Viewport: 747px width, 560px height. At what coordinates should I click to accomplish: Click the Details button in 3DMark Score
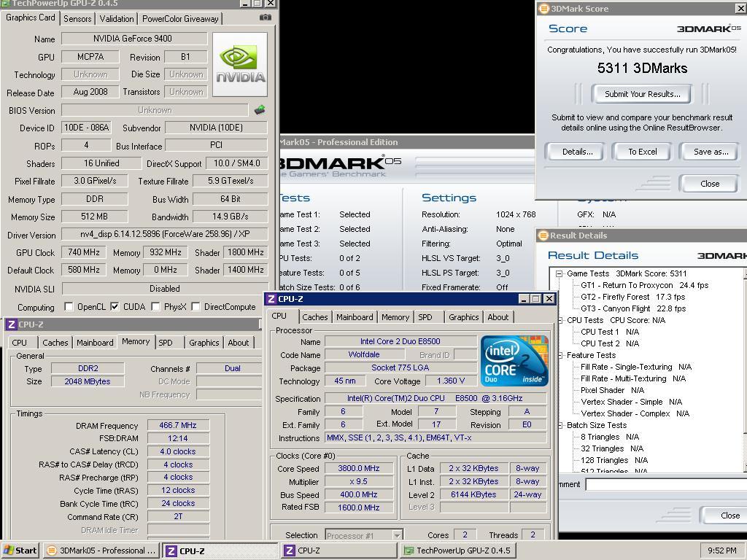[x=578, y=152]
